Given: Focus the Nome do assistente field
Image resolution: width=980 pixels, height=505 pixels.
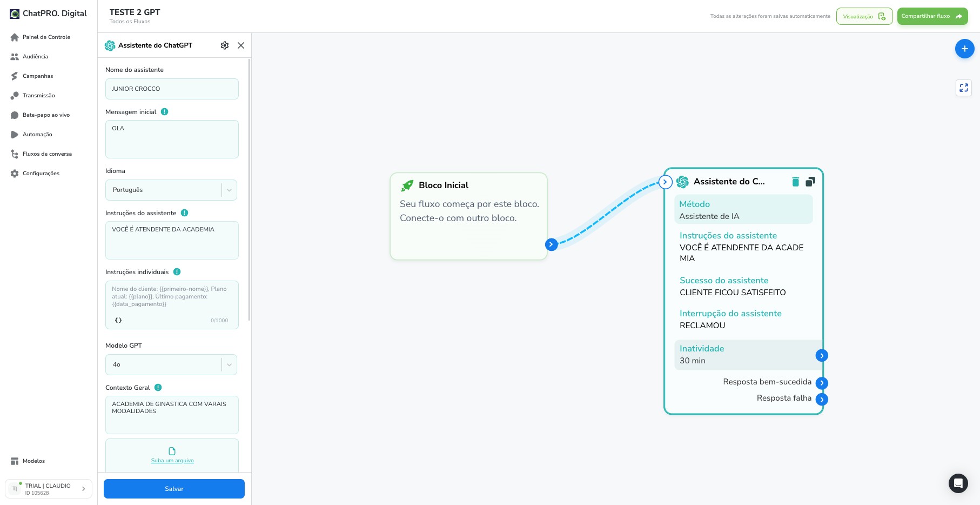Looking at the screenshot, I should pyautogui.click(x=172, y=89).
